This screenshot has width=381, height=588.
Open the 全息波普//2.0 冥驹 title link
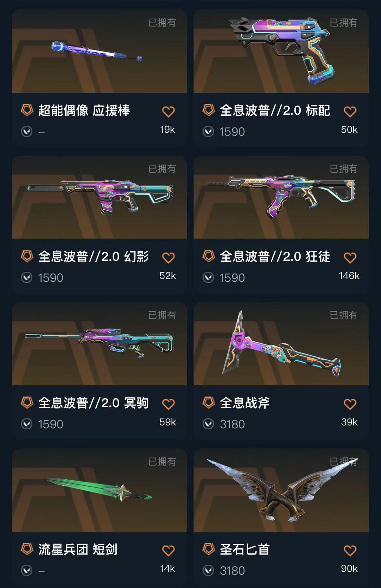tap(93, 403)
